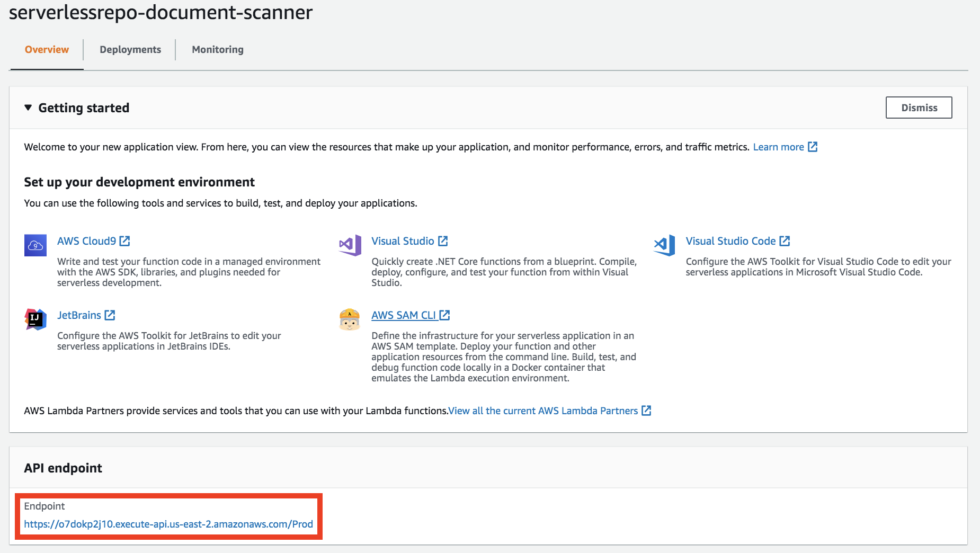Click external link icon after Lambda Partners link
The height and width of the screenshot is (553, 980).
coord(646,411)
